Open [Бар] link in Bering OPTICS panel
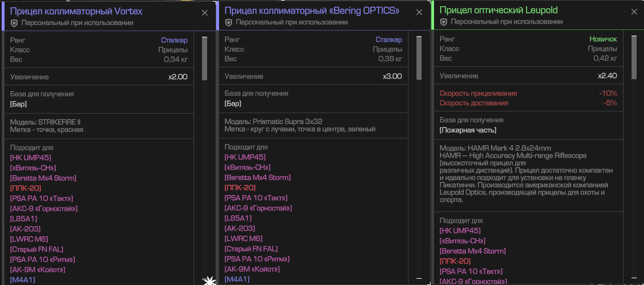644x285 pixels. [x=233, y=103]
